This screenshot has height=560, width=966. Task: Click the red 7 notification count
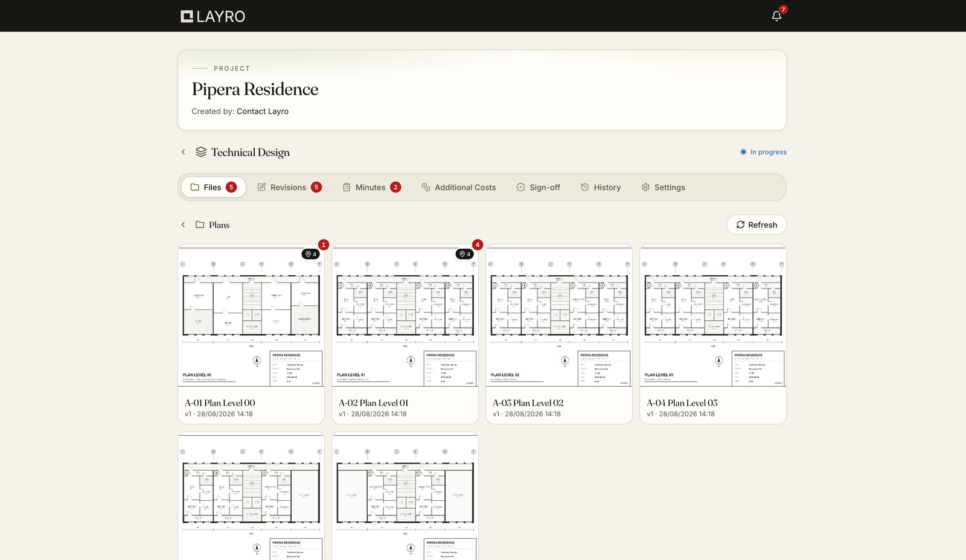[783, 9]
